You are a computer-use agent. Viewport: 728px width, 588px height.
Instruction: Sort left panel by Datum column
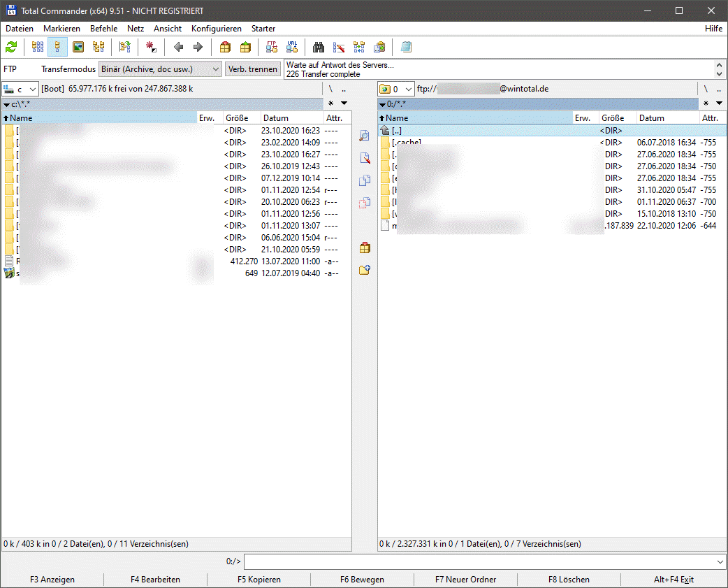pyautogui.click(x=291, y=118)
